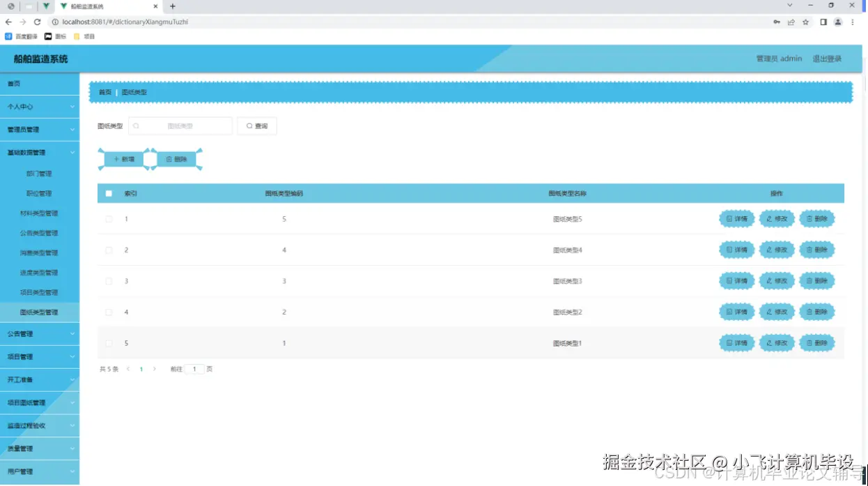Click the share page icon

click(x=791, y=22)
